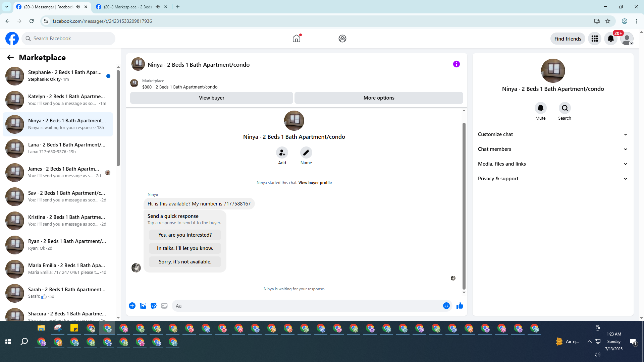Image resolution: width=644 pixels, height=362 pixels.
Task: Click the purple conversation info icon
Action: pyautogui.click(x=456, y=64)
